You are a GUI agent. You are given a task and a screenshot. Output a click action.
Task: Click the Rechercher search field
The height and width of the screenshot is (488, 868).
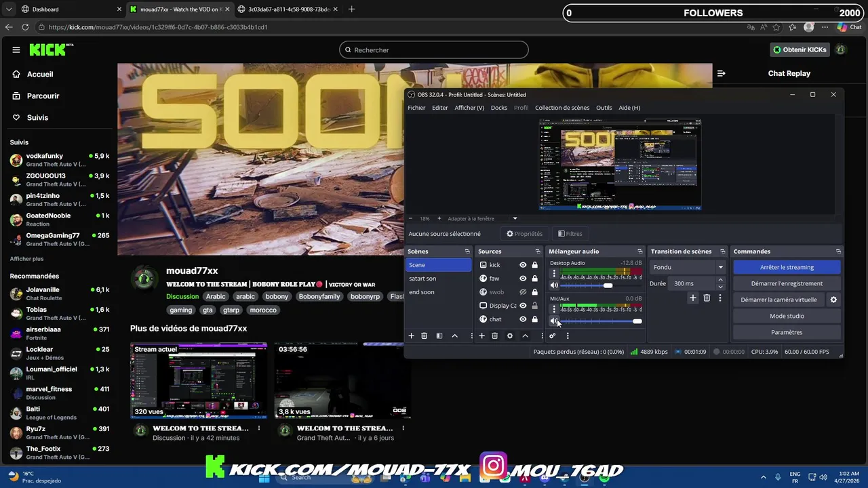(434, 49)
